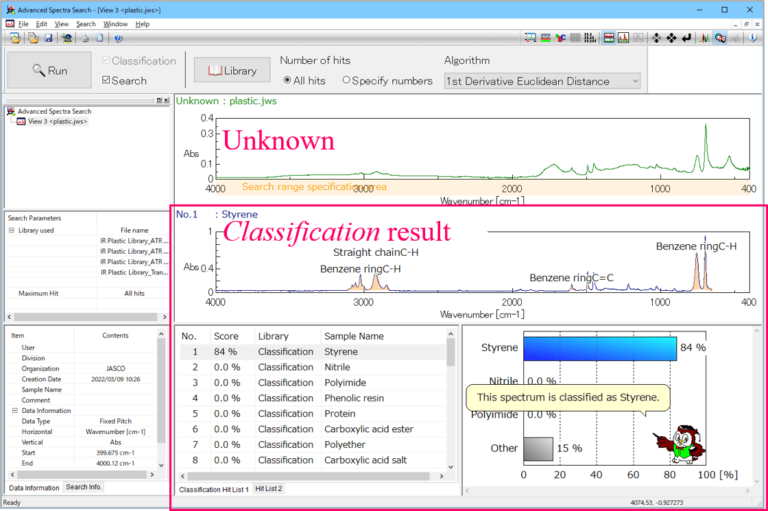Switch to Search Info. tab

pos(84,487)
